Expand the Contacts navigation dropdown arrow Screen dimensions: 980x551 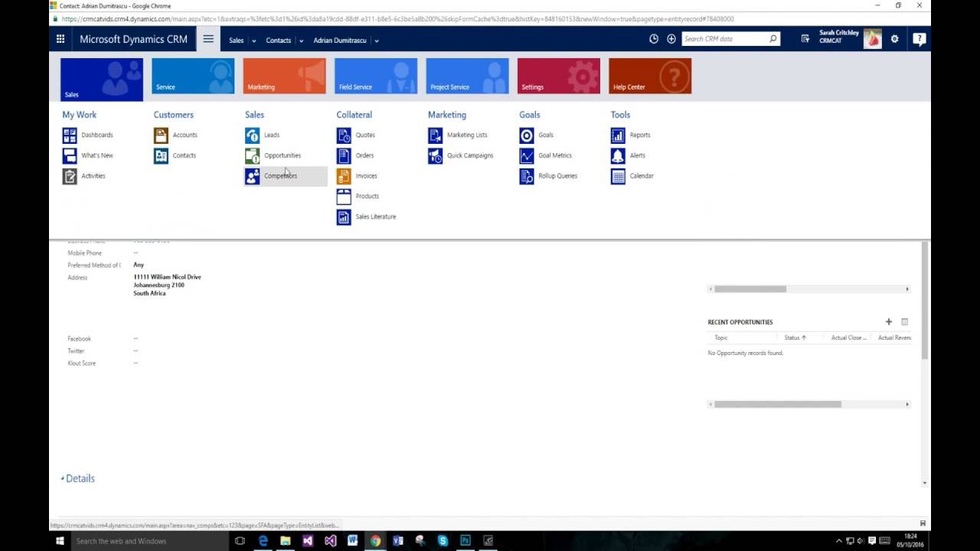click(301, 41)
